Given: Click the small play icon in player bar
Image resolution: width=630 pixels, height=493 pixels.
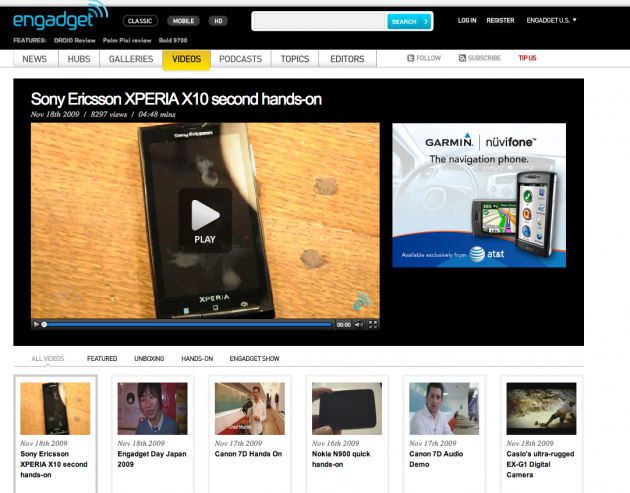Looking at the screenshot, I should coord(36,325).
